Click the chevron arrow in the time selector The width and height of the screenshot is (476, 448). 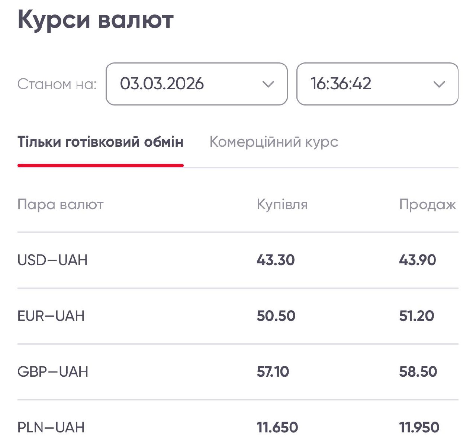click(x=439, y=84)
